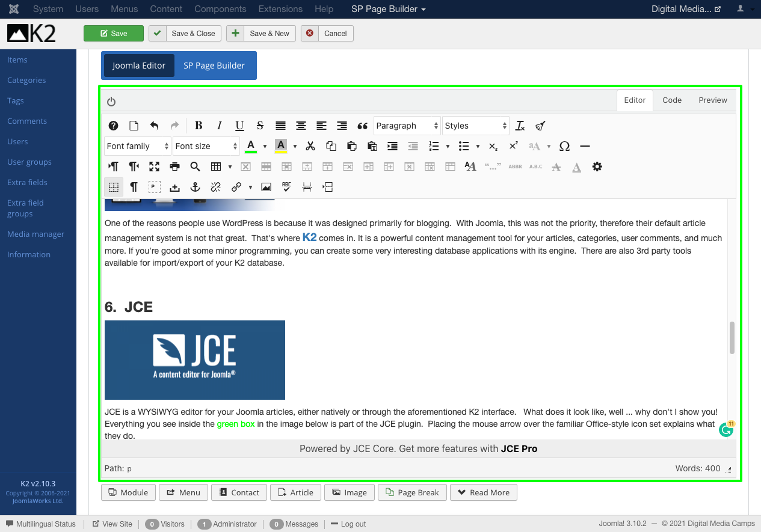Open the Font size dropdown
761x532 pixels.
click(x=206, y=146)
